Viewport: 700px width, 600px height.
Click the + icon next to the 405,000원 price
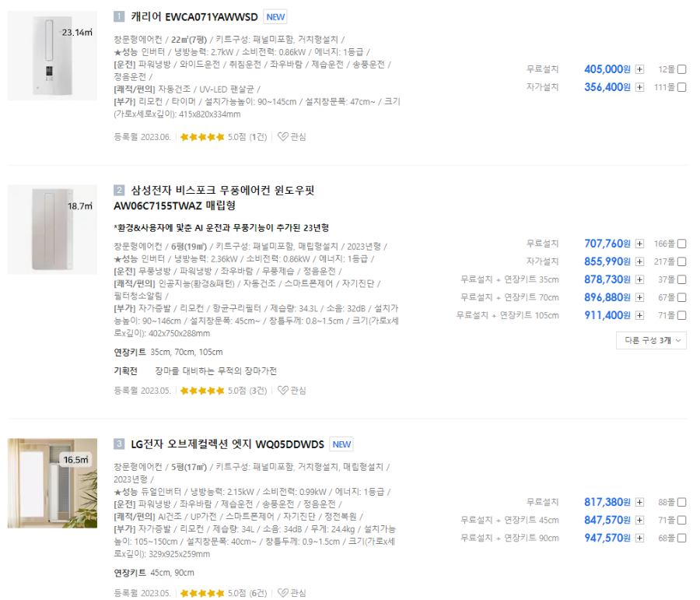pyautogui.click(x=639, y=68)
